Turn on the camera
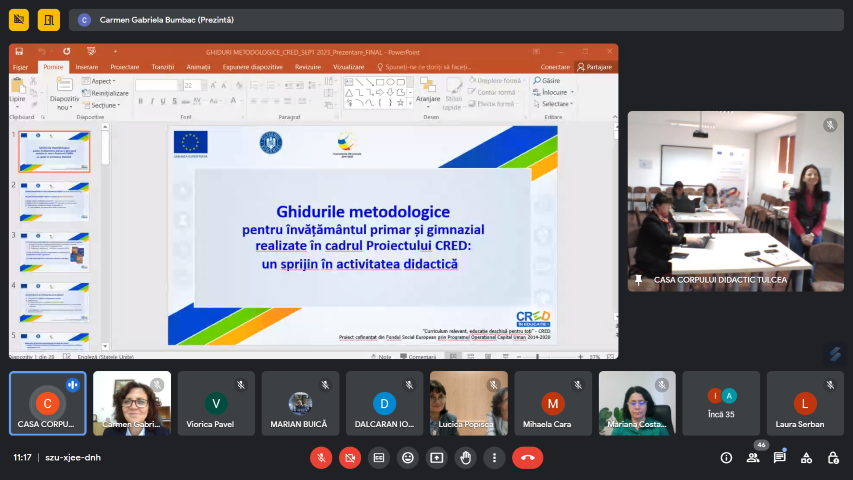Image resolution: width=853 pixels, height=480 pixels. 350,457
